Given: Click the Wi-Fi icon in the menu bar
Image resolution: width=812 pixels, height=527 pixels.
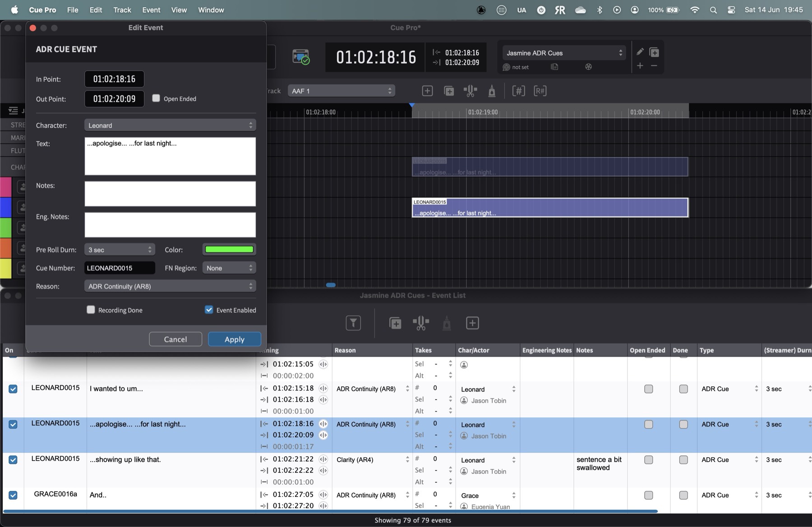Looking at the screenshot, I should [x=695, y=10].
